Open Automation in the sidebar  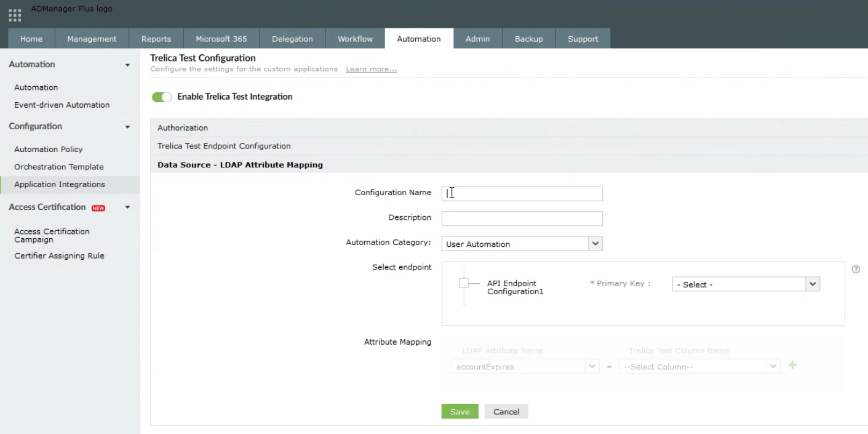36,87
